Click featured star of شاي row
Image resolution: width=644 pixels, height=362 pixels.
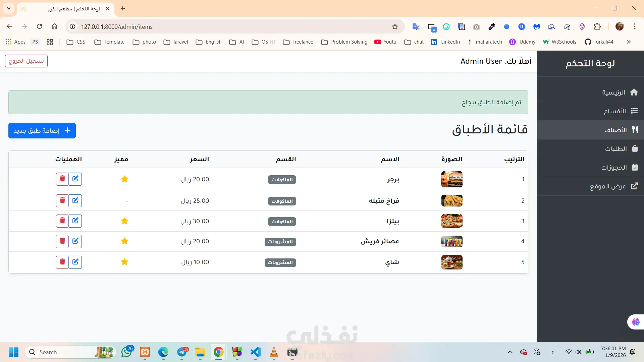(x=124, y=262)
